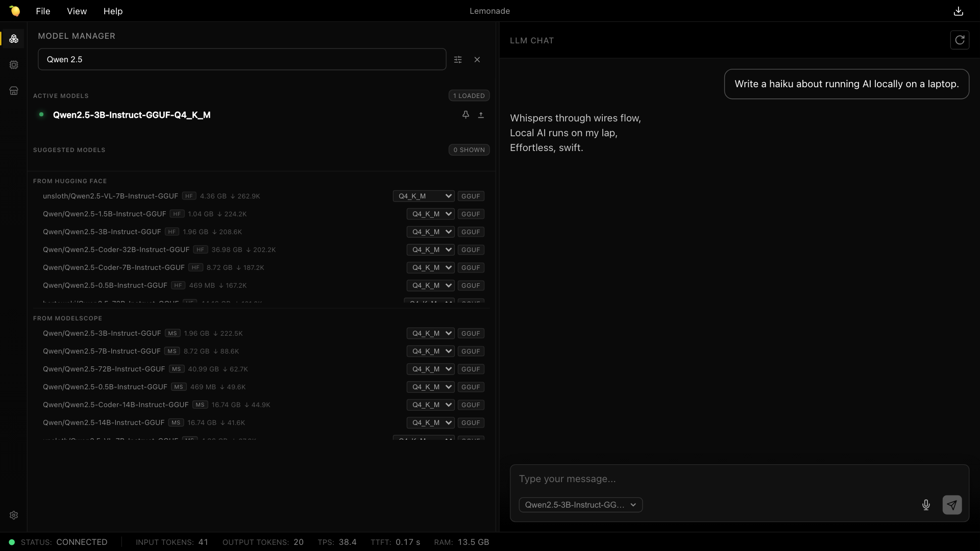The image size is (980, 551).
Task: Click GGUF button for ModelScope Qwen2.5-3B-Instruct-GGUF
Action: [x=471, y=333]
